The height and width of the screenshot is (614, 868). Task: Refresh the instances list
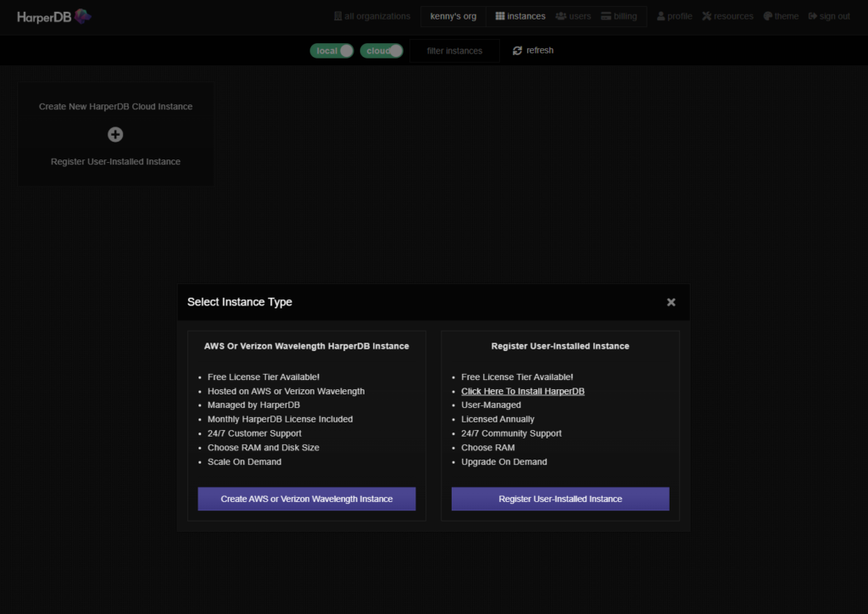tap(532, 50)
